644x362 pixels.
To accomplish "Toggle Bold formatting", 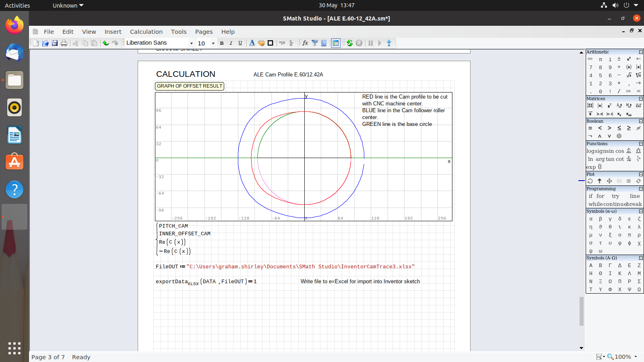I will (222, 43).
